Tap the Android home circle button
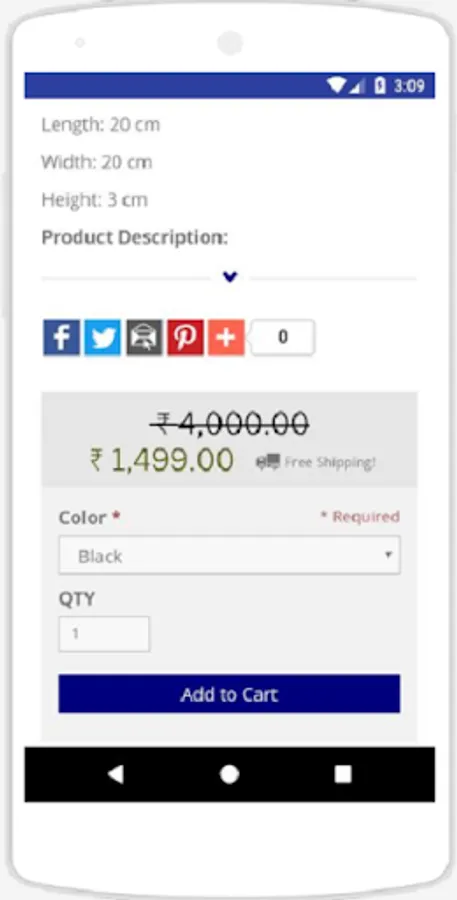 point(229,774)
